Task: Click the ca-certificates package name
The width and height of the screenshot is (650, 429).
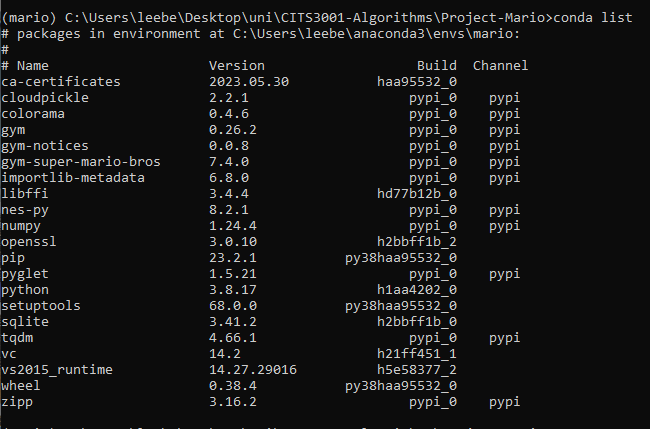Action: [x=61, y=82]
